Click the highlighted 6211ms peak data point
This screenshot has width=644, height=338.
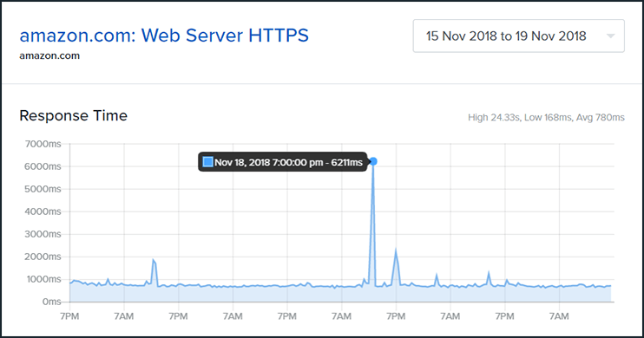373,161
